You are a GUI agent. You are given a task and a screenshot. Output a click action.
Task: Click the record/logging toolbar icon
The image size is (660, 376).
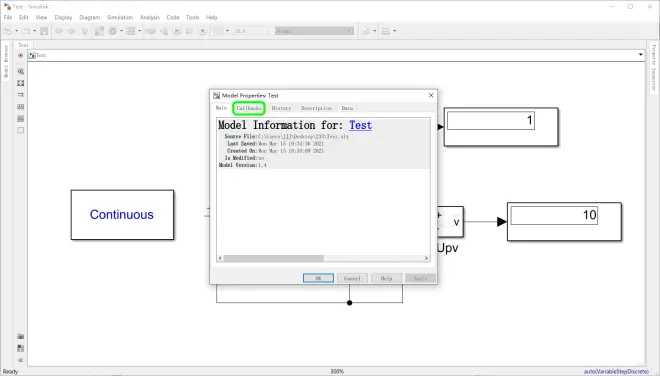point(218,31)
